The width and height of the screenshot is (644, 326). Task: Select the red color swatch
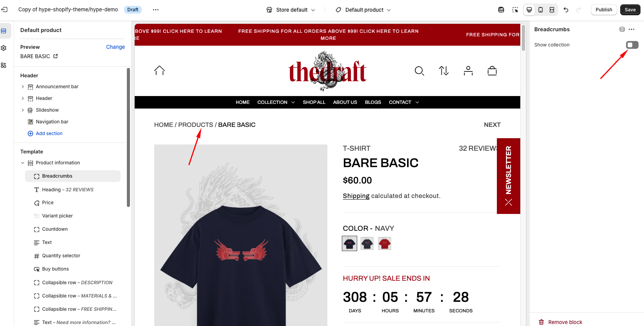click(384, 244)
